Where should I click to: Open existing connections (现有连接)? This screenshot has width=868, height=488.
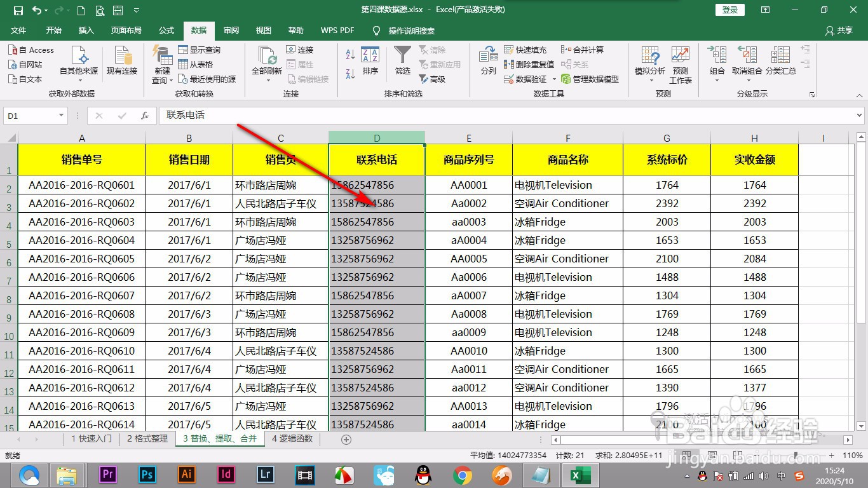(x=122, y=62)
